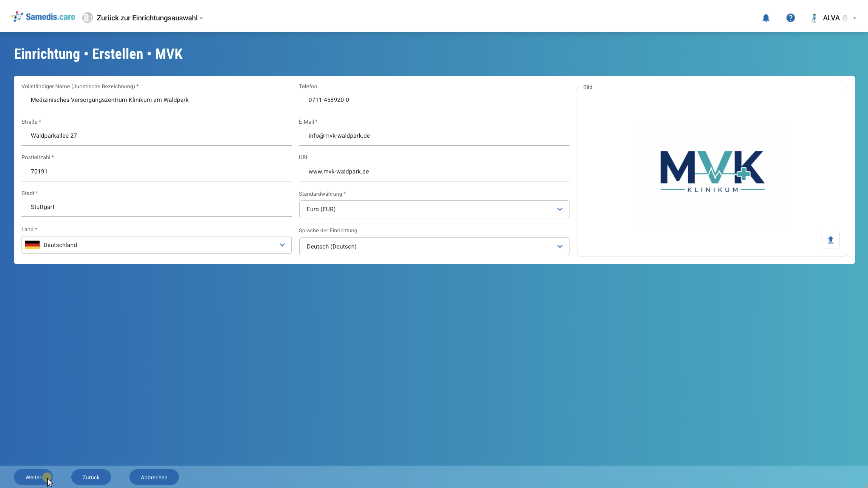This screenshot has height=488, width=868.
Task: Click the Abbrechen button
Action: coord(154,477)
